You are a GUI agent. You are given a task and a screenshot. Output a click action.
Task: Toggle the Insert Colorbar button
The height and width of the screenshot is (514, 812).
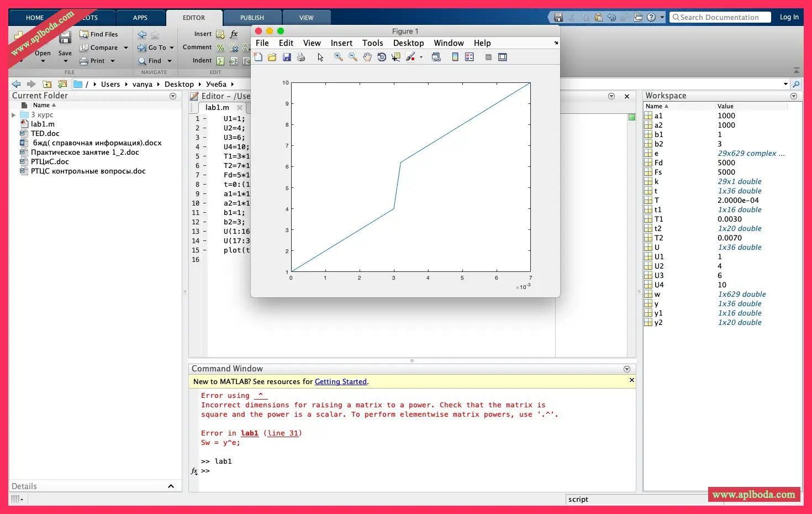click(455, 57)
